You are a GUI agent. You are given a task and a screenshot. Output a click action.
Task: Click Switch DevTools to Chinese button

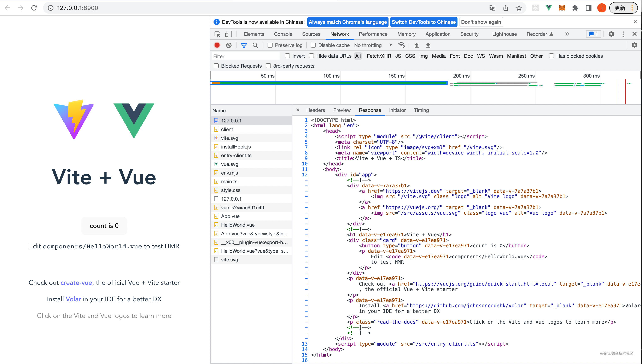coord(424,22)
